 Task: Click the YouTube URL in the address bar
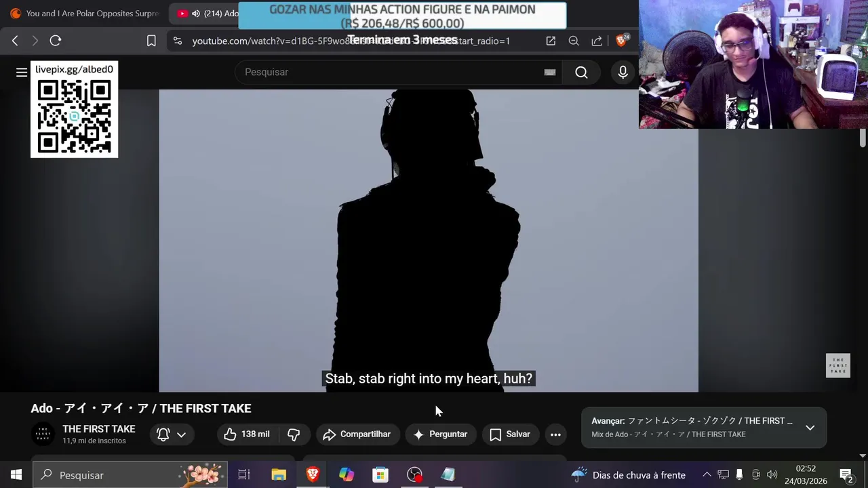click(351, 41)
